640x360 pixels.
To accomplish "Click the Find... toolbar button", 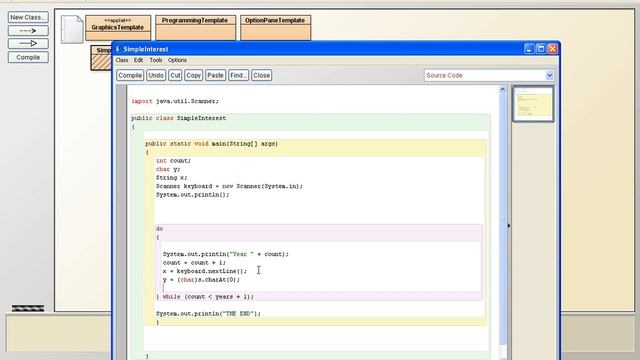I will coord(238,75).
